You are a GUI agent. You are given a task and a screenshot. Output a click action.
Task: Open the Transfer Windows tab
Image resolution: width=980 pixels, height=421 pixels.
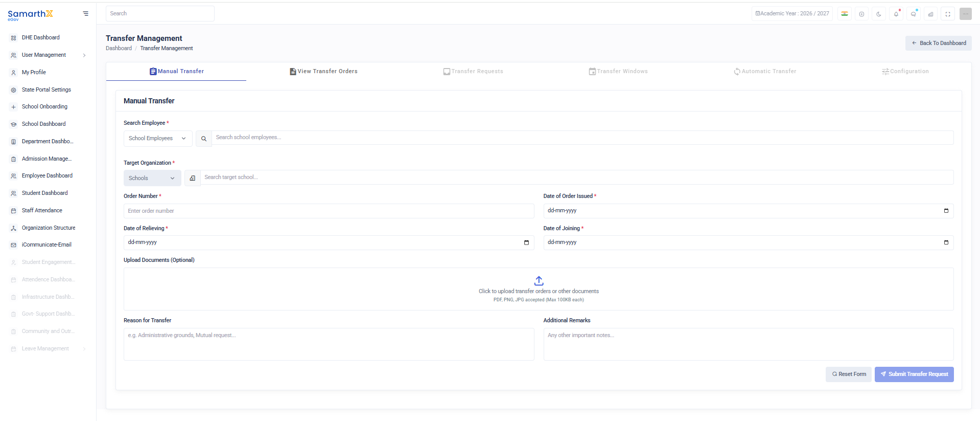tap(618, 71)
